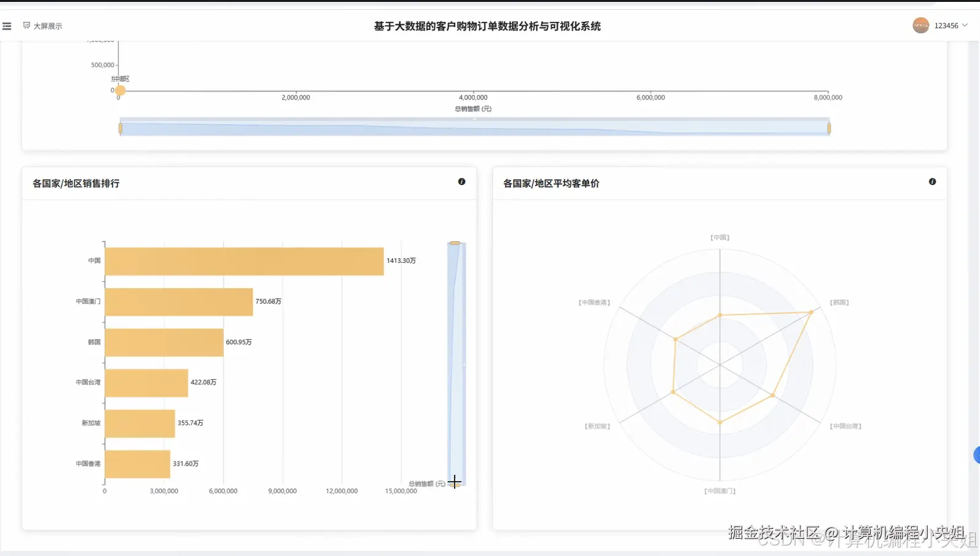Click the [中国台湾] radar axis label
Screen dimensions: 980x556
pyautogui.click(x=845, y=426)
